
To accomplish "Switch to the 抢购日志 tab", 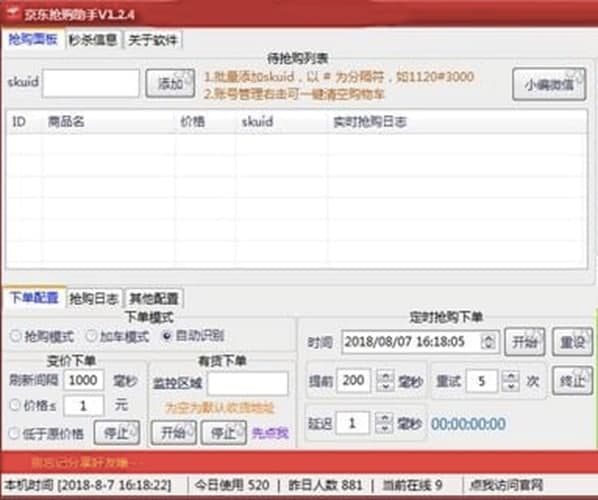I will coord(94,299).
